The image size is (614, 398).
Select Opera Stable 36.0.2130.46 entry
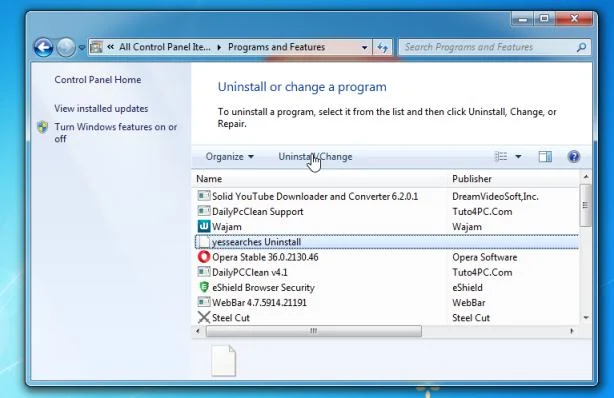coord(265,257)
